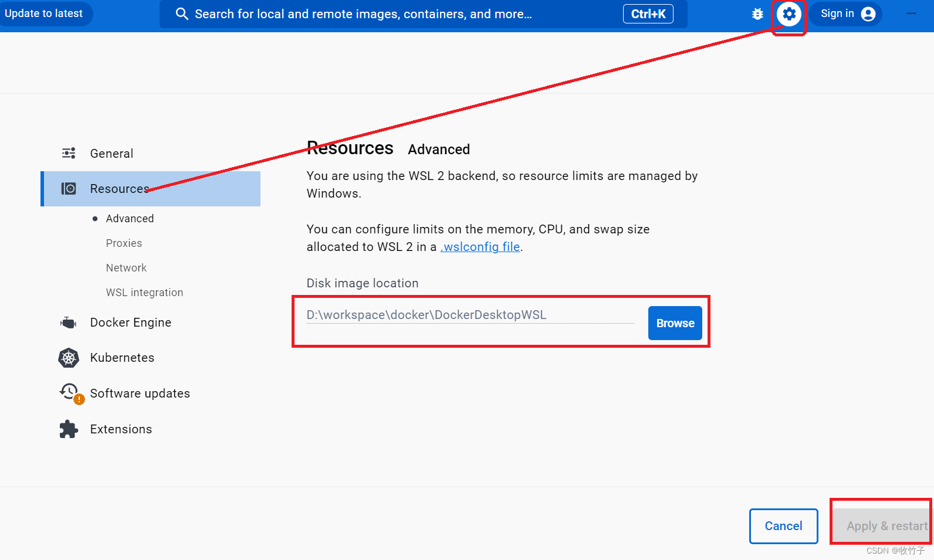Click the Resources disk icon
The width and height of the screenshot is (934, 560).
pyautogui.click(x=69, y=188)
